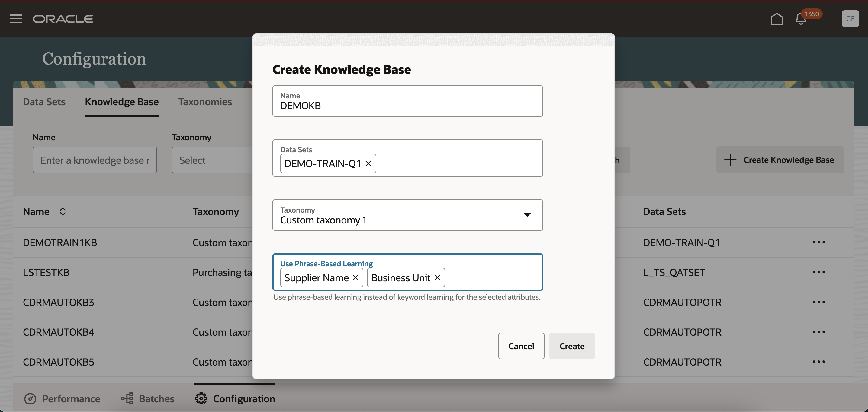The width and height of the screenshot is (868, 412).
Task: Open the hamburger navigation menu
Action: (15, 19)
